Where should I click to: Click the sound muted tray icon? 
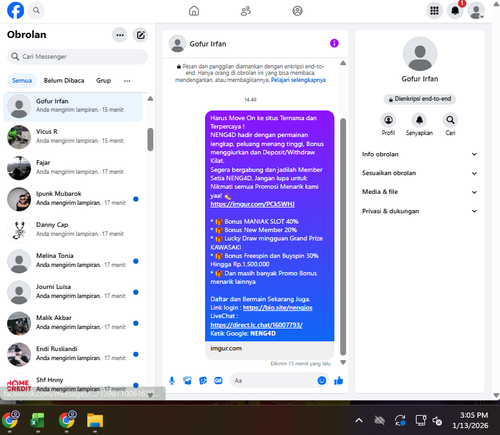437,421
